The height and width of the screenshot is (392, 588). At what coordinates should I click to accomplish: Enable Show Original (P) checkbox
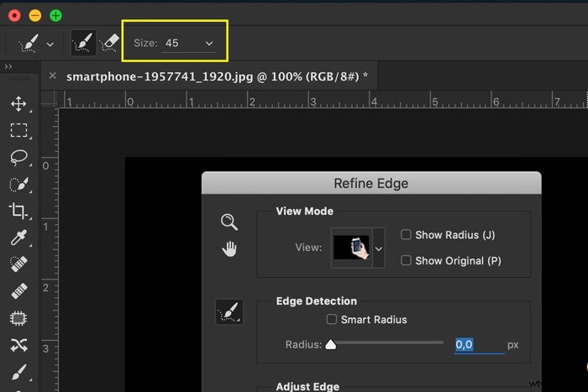coord(406,260)
